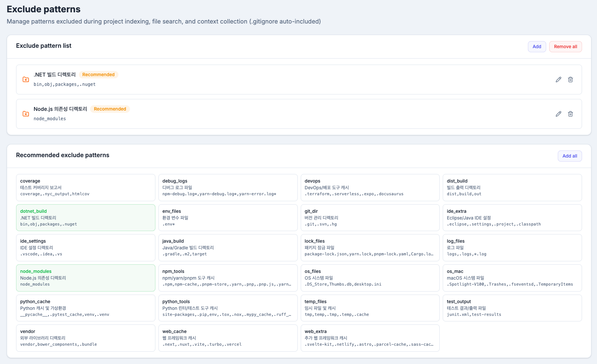Add the dist_build recommended pattern

512,187
